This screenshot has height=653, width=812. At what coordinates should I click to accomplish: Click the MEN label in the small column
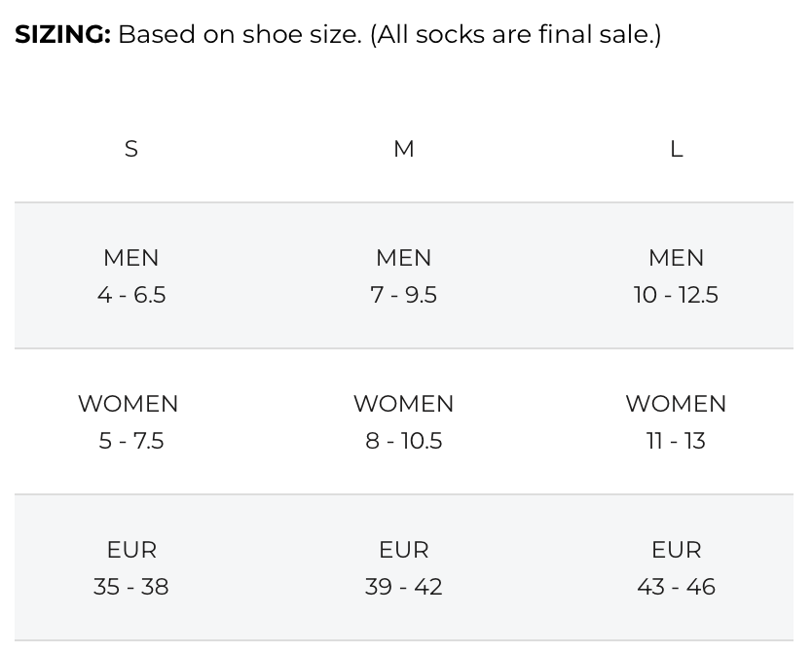click(131, 258)
